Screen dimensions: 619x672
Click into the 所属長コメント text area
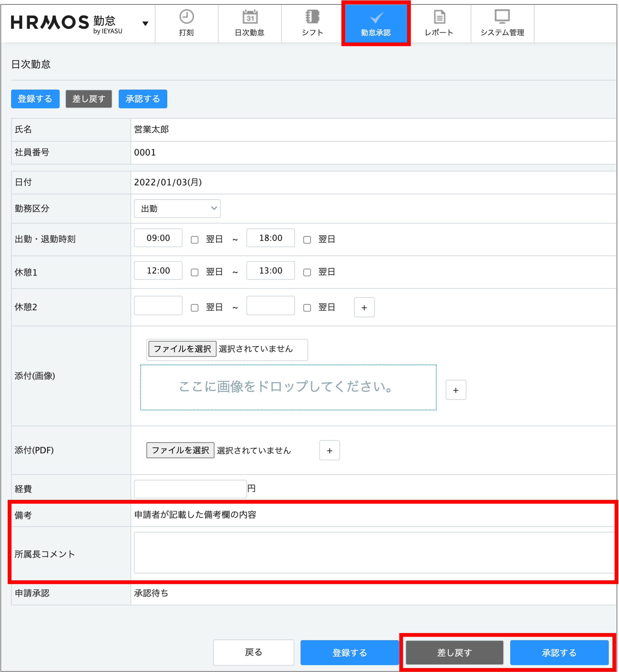pyautogui.click(x=374, y=553)
